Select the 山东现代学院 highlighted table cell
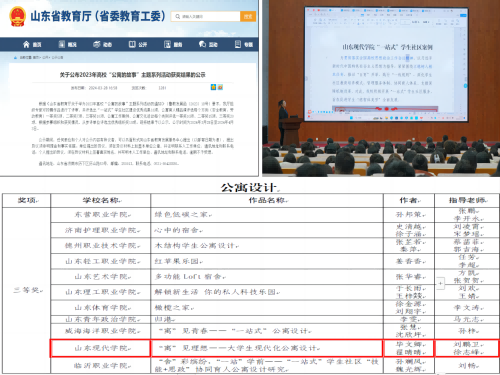Screen dimensions: 500x375 [x=100, y=348]
